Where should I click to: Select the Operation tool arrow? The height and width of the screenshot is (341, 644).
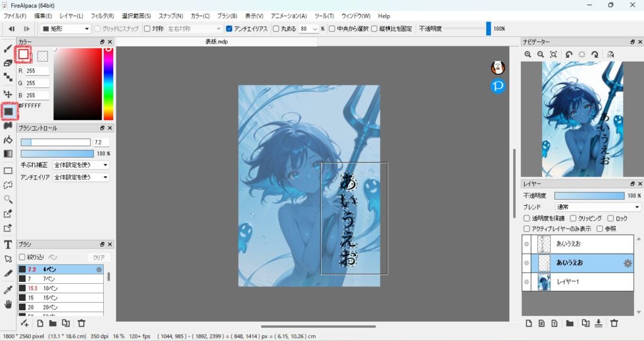point(8,259)
